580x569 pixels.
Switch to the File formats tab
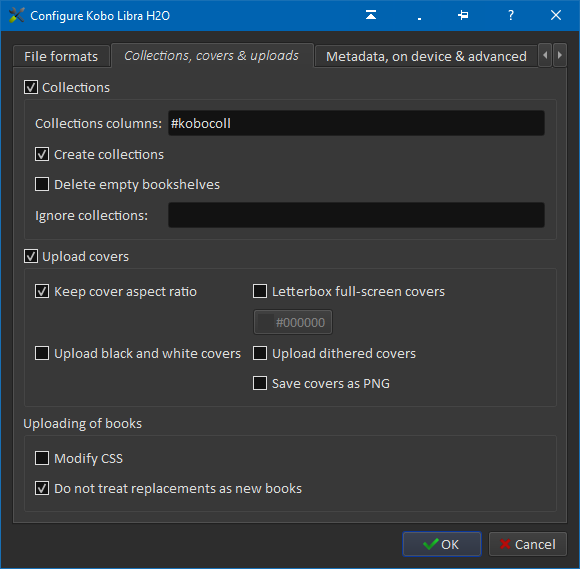coord(61,56)
